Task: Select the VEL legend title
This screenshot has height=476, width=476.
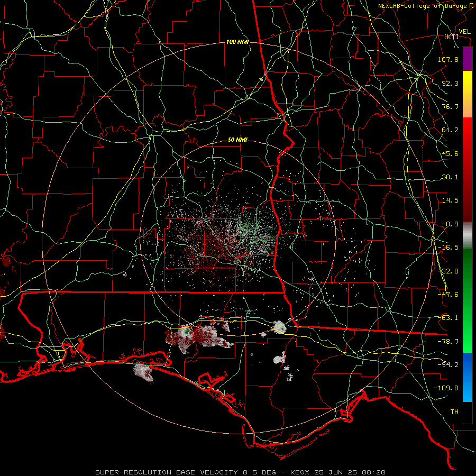Action: pyautogui.click(x=464, y=32)
